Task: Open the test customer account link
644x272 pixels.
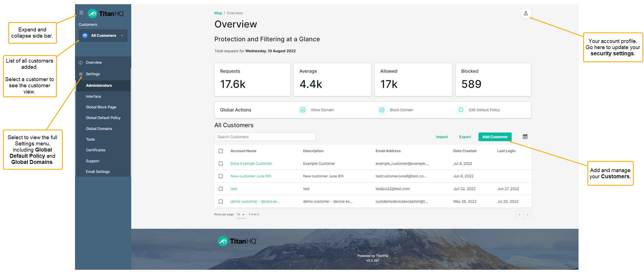Action: point(234,189)
